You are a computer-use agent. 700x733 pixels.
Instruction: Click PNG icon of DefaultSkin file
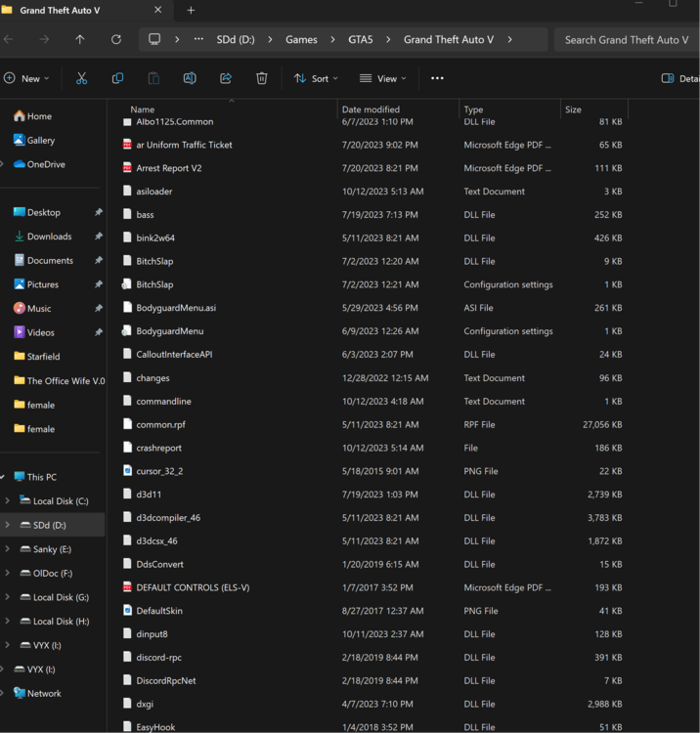point(127,610)
